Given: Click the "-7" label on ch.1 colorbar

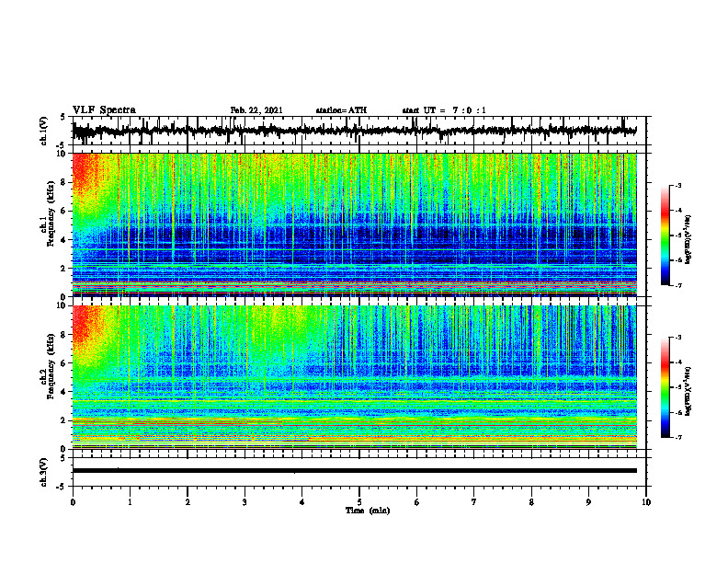Looking at the screenshot, I should [678, 285].
